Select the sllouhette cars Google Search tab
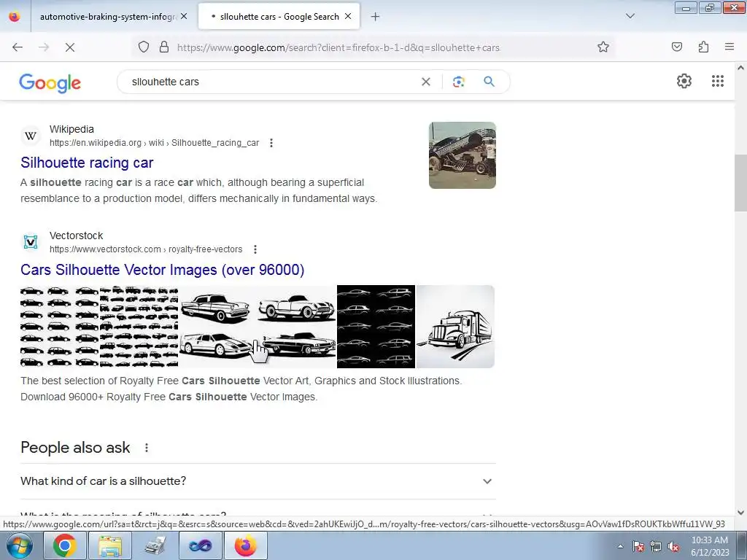 [x=279, y=17]
